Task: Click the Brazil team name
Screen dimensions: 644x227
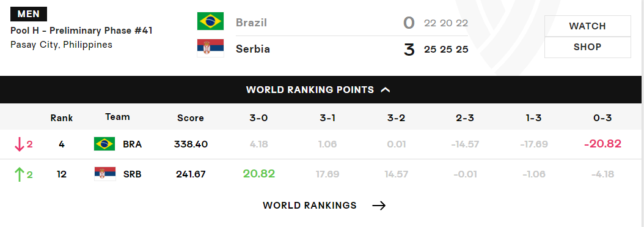Action: pyautogui.click(x=251, y=22)
